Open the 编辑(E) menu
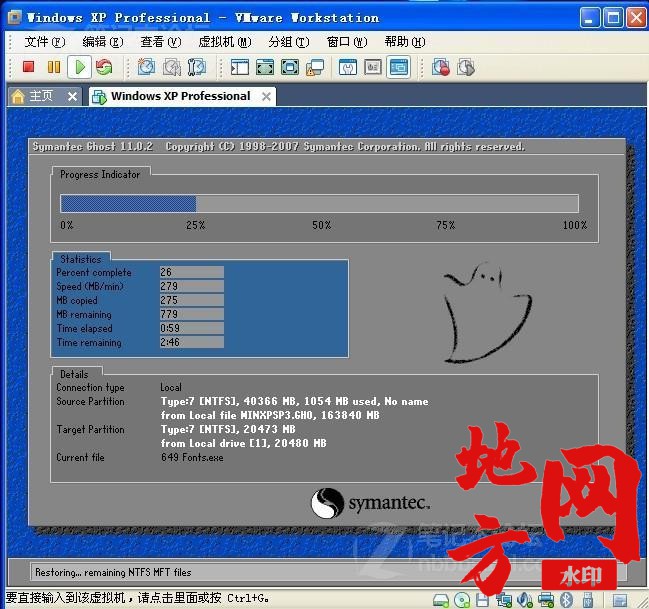The image size is (649, 609). (103, 42)
